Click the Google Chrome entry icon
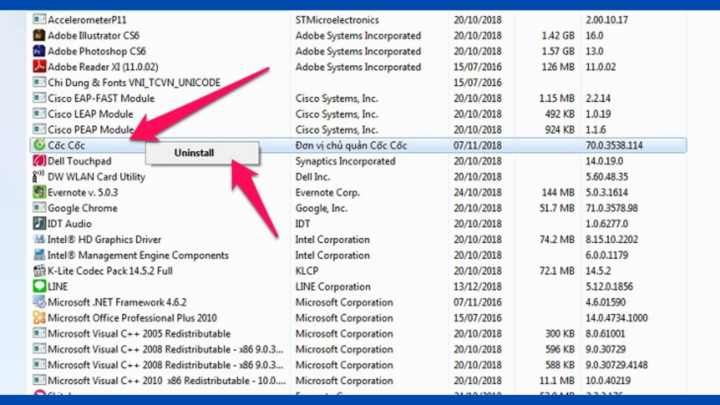Screen dimensions: 720x405 coord(39,208)
